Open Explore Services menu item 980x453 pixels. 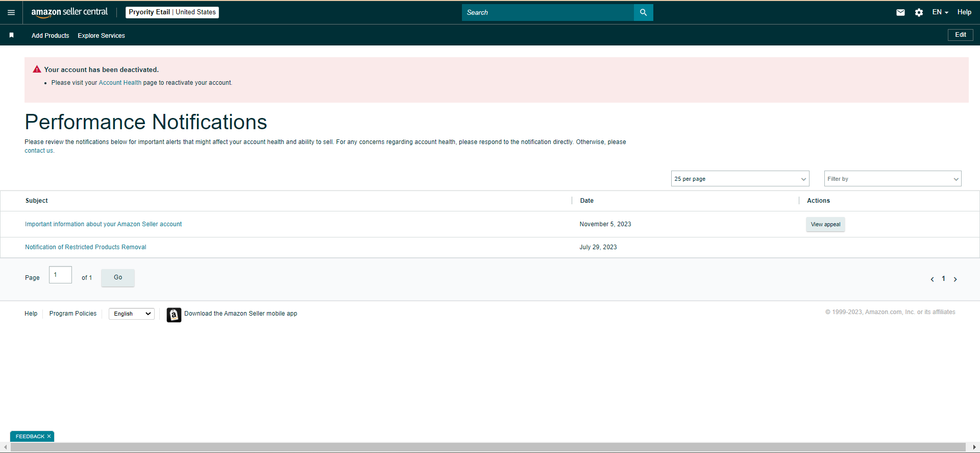[101, 35]
